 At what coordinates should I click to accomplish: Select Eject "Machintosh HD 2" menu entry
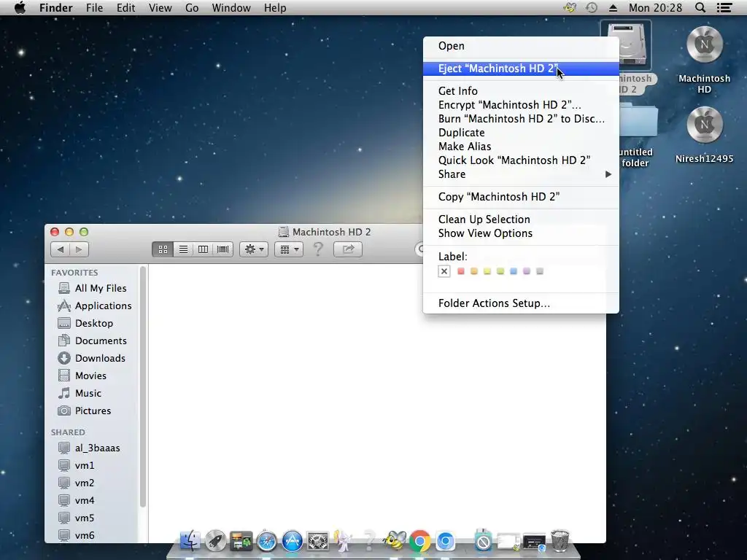tap(521, 69)
